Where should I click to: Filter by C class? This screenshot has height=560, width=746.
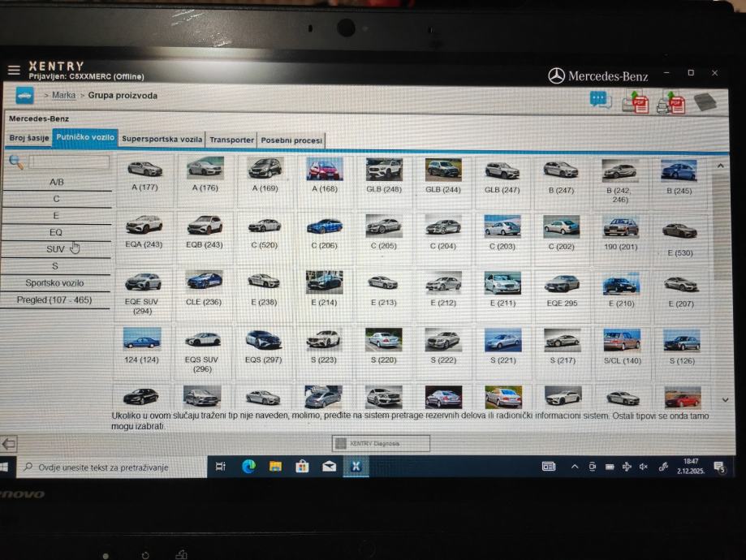56,199
